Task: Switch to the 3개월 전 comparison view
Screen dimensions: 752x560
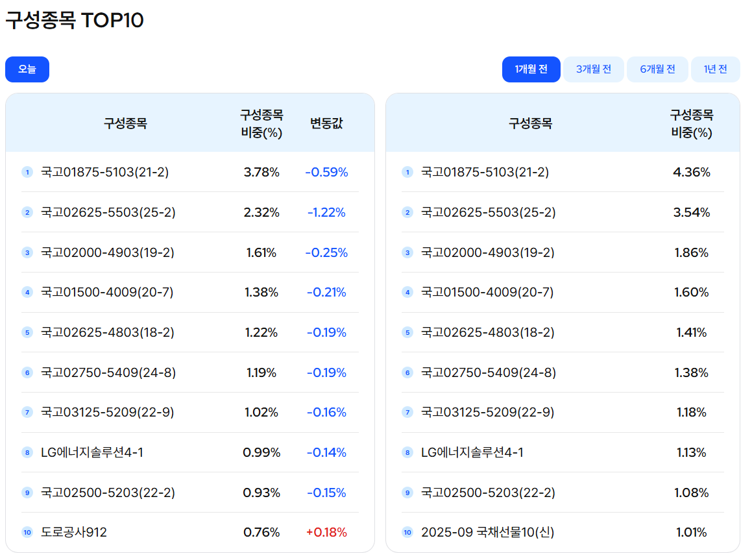Action: tap(593, 69)
